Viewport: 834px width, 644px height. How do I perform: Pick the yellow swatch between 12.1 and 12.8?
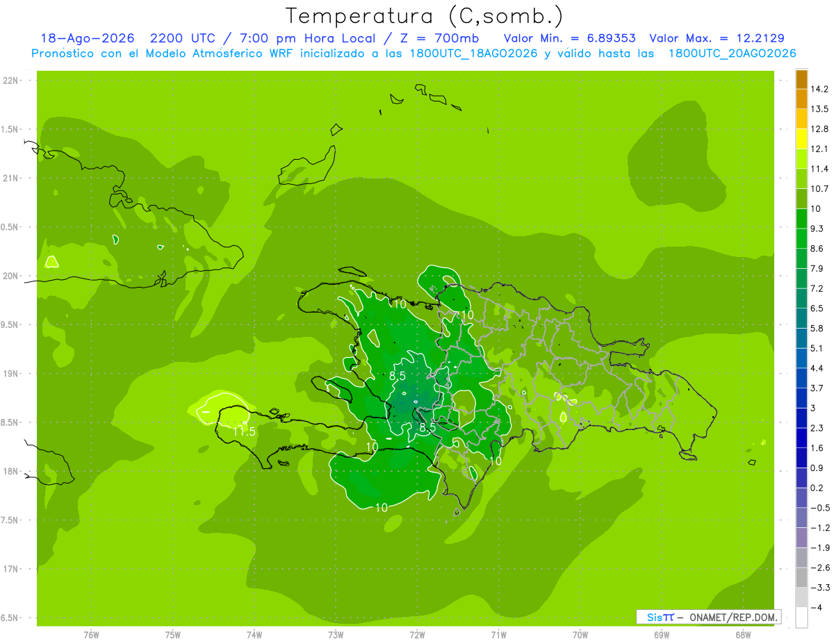(801, 139)
